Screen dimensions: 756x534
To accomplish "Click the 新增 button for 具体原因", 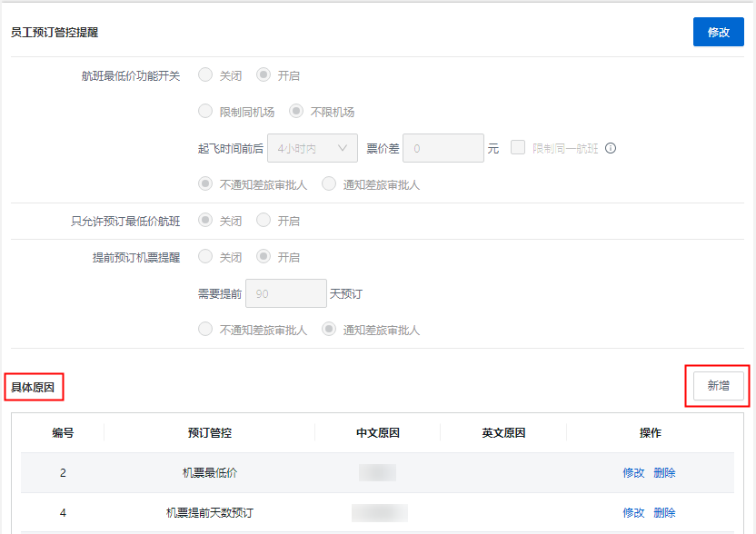I will coord(719,386).
